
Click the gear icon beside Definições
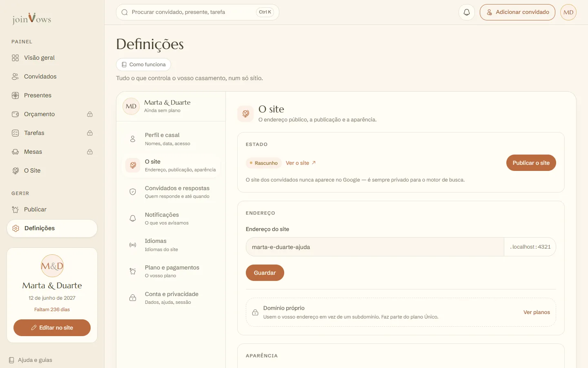16,228
